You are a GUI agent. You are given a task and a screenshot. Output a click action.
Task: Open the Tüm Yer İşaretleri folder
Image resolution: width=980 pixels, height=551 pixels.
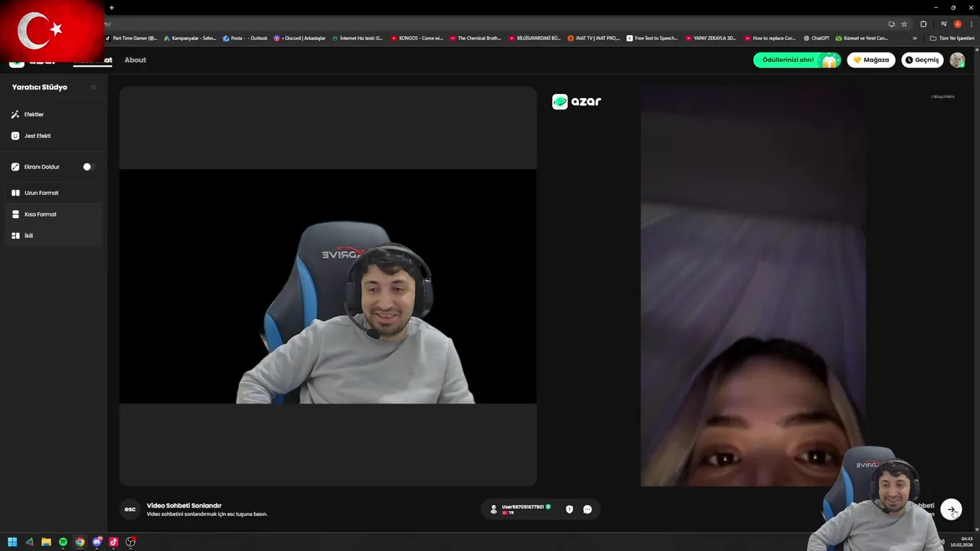952,38
